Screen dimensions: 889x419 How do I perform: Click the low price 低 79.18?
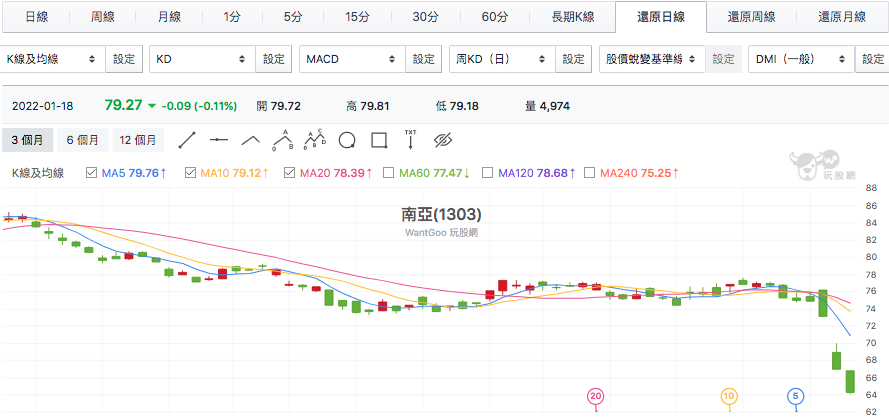click(x=457, y=106)
